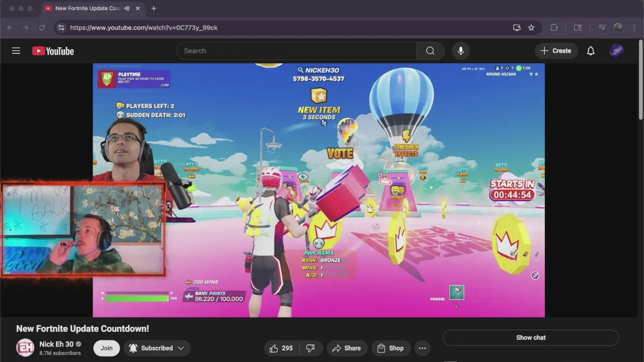Open the YouTube account avatar menu
The width and height of the screenshot is (644, 362).
click(616, 51)
